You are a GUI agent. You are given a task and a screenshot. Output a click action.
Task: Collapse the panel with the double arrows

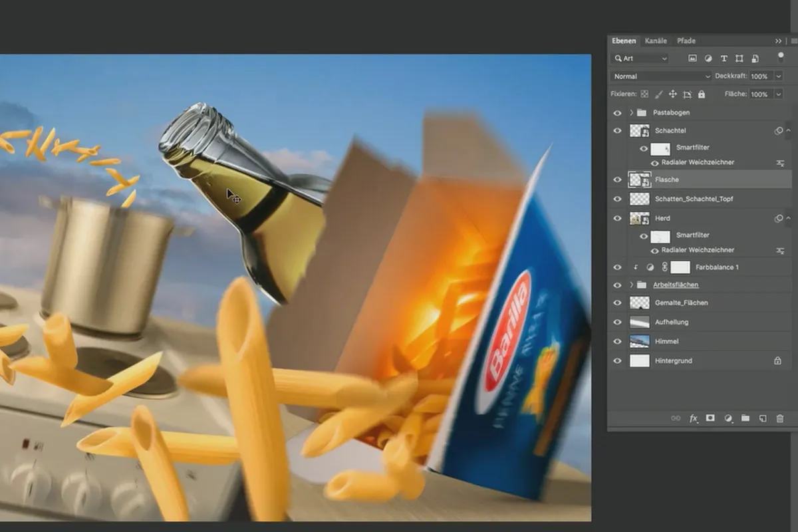(x=779, y=41)
